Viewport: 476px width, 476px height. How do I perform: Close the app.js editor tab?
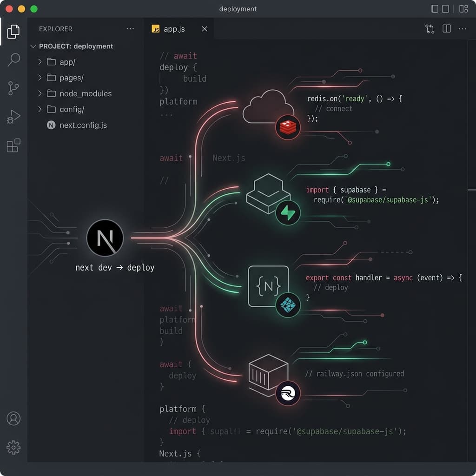click(x=205, y=29)
